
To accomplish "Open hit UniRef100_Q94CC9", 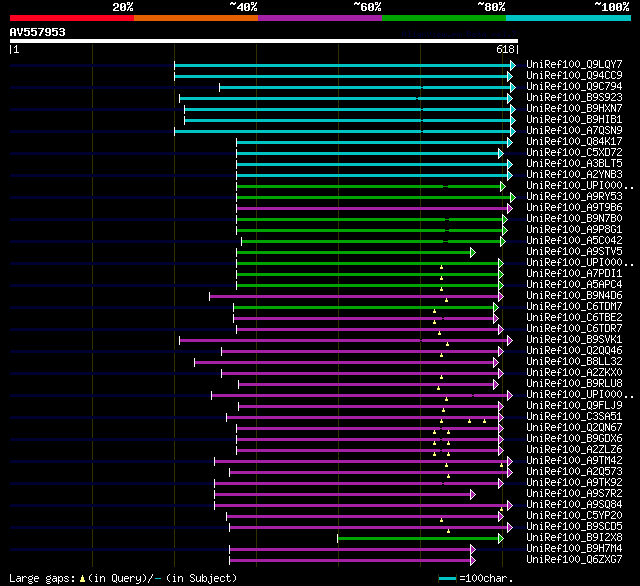I will coord(574,75).
